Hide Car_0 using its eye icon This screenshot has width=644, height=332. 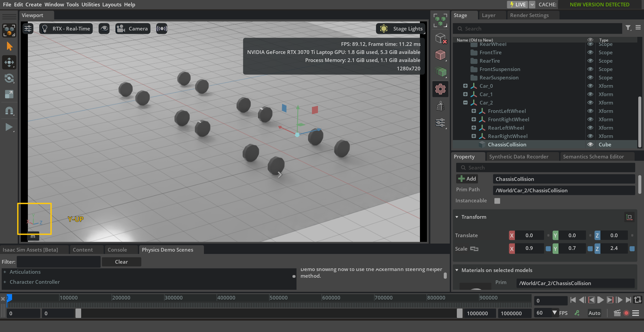pos(590,86)
